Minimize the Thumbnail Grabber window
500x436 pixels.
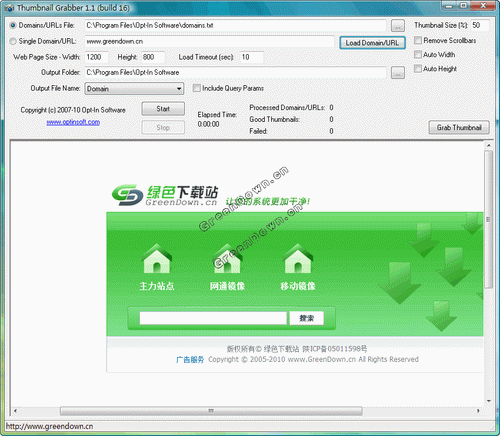pos(450,5)
